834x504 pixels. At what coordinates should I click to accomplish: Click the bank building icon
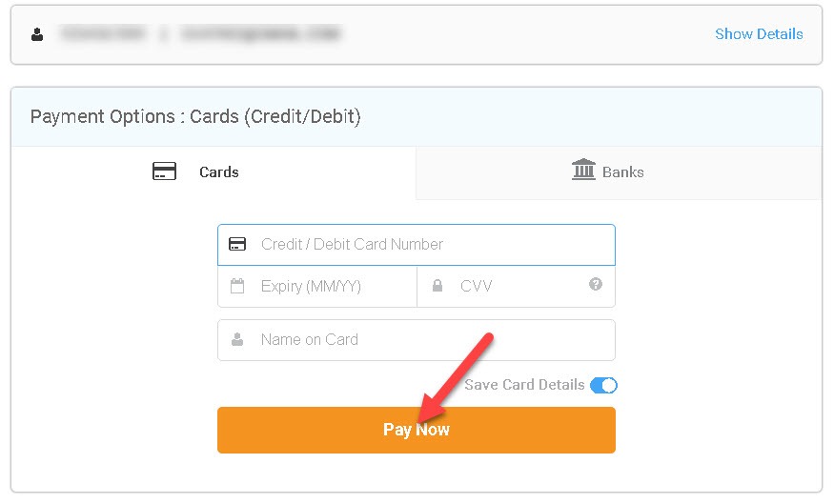583,171
